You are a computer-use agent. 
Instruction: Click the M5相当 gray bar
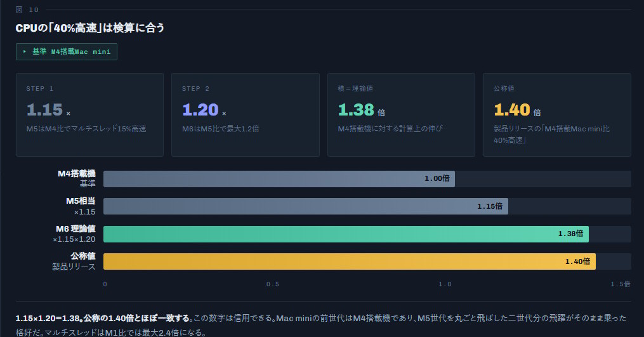(306, 206)
